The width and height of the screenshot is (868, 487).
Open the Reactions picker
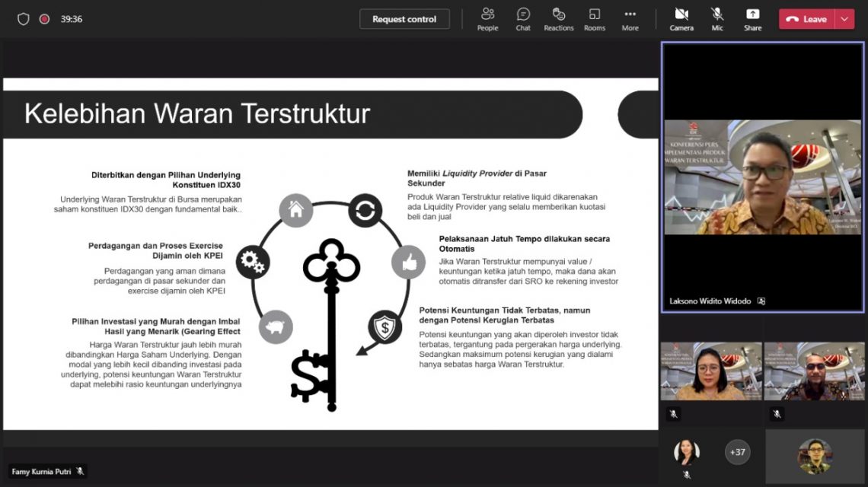coord(558,18)
